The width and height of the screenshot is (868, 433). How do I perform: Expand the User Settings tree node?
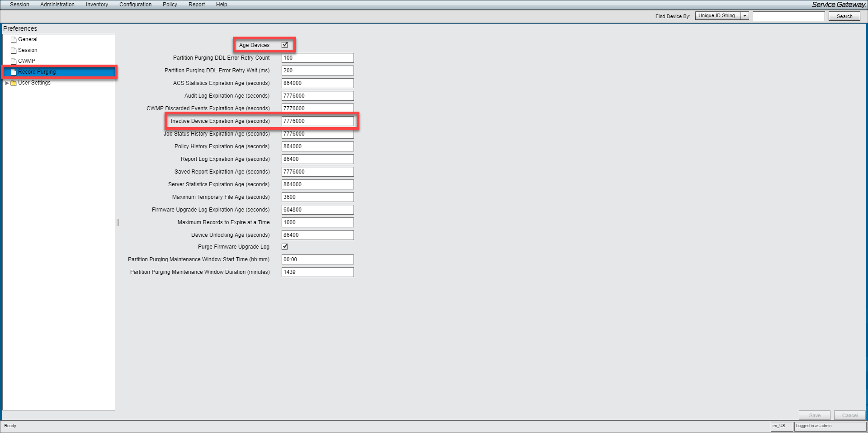pyautogui.click(x=7, y=83)
